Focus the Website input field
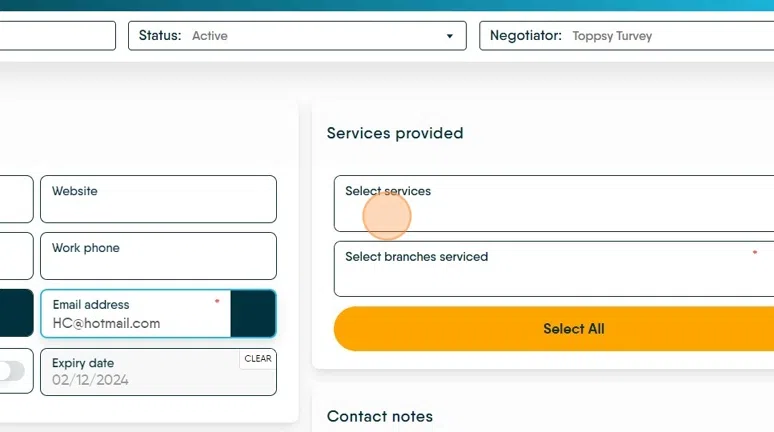774x432 pixels. pos(158,199)
